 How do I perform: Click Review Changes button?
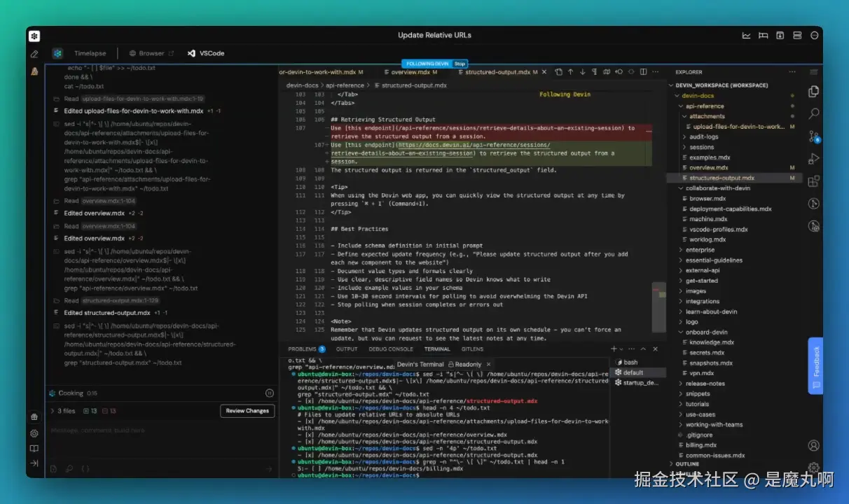click(247, 411)
